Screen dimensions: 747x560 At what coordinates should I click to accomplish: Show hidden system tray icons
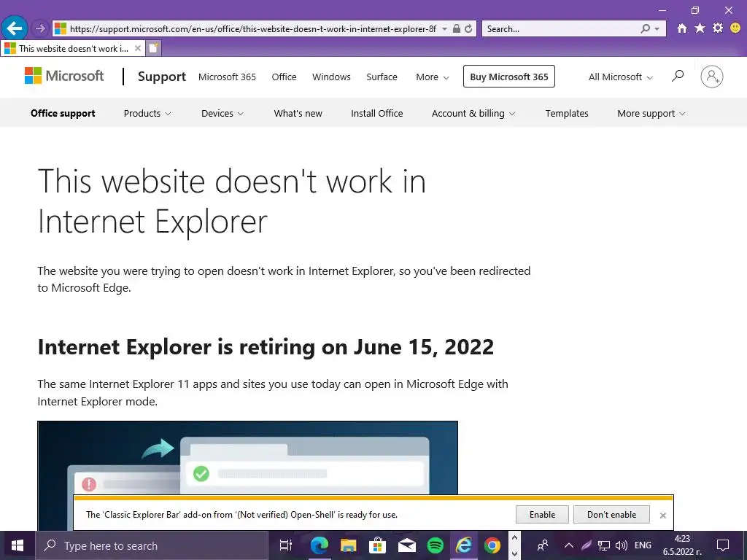click(x=569, y=545)
